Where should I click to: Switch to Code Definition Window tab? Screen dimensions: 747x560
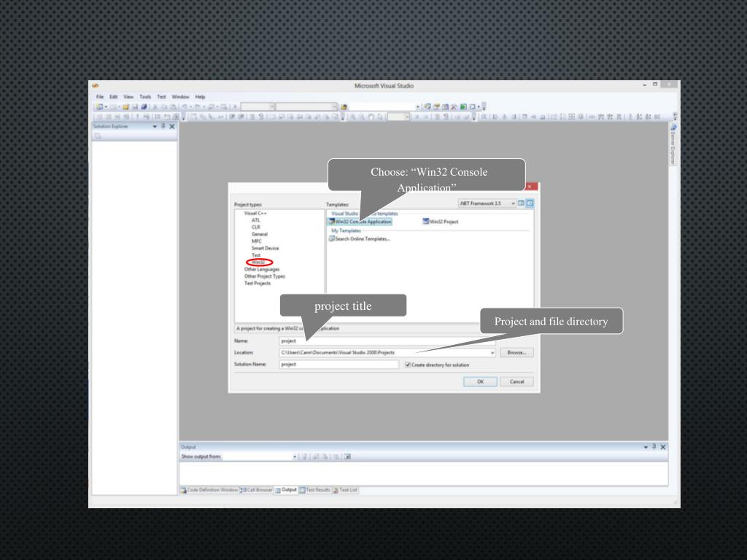(x=209, y=490)
